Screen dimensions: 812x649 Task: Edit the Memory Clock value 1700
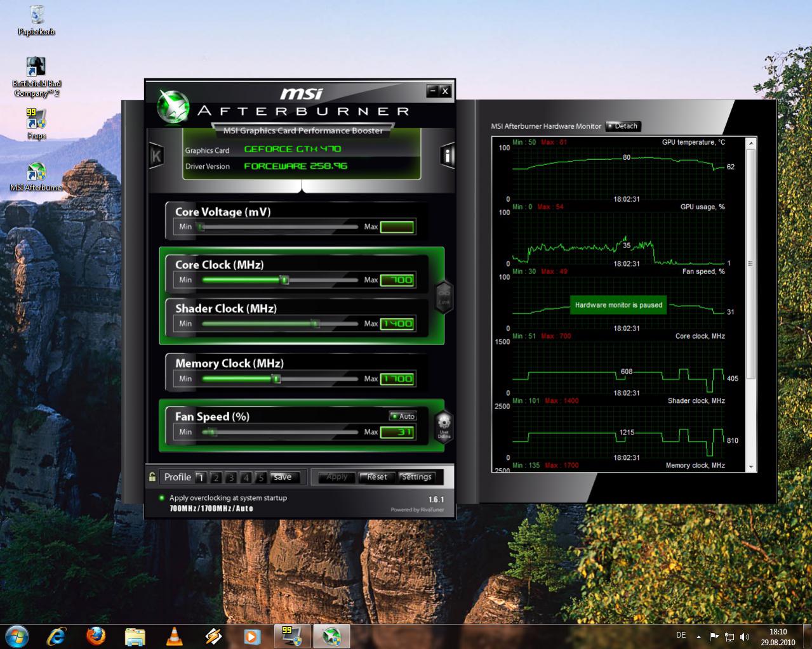tap(397, 379)
